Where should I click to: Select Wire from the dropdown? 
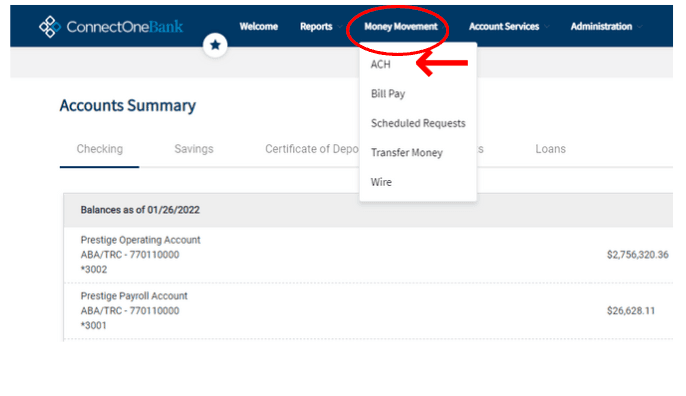click(x=381, y=182)
